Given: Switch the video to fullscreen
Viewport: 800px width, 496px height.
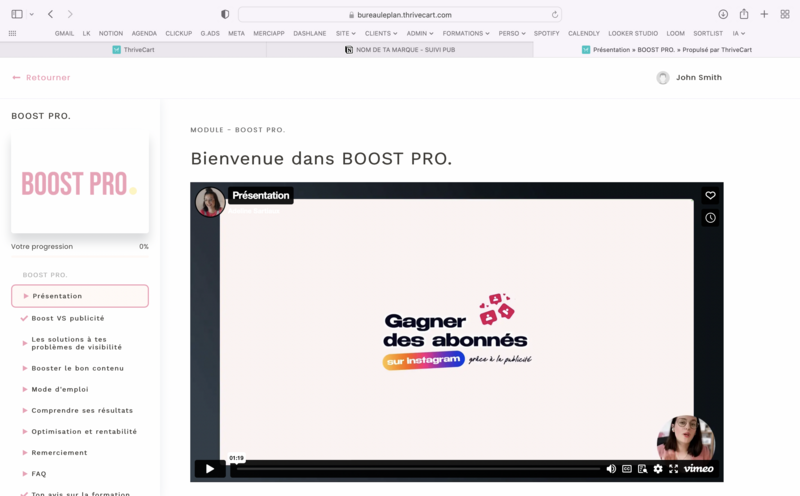Looking at the screenshot, I should [673, 468].
